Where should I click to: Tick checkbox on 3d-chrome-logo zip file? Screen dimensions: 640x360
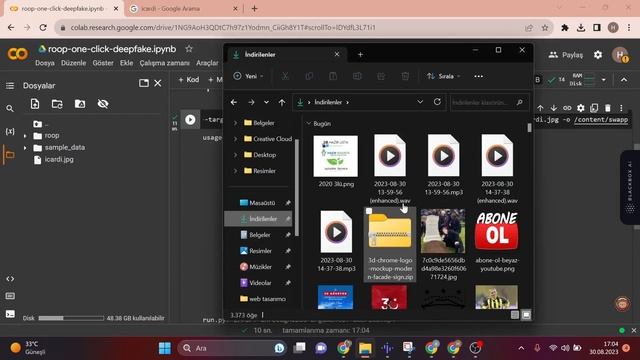(x=369, y=211)
